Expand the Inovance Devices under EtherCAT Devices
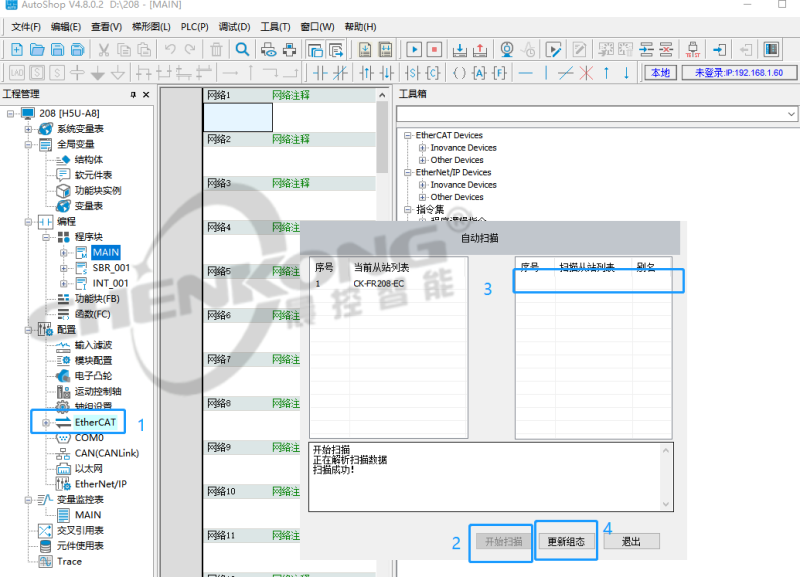Viewport: 800px width, 577px height. tap(422, 148)
